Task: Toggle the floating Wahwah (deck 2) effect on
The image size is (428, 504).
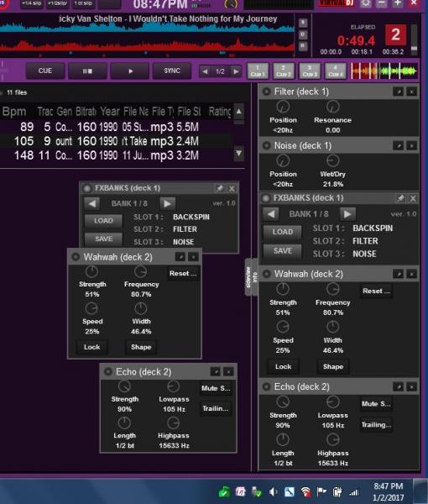Action: point(76,257)
